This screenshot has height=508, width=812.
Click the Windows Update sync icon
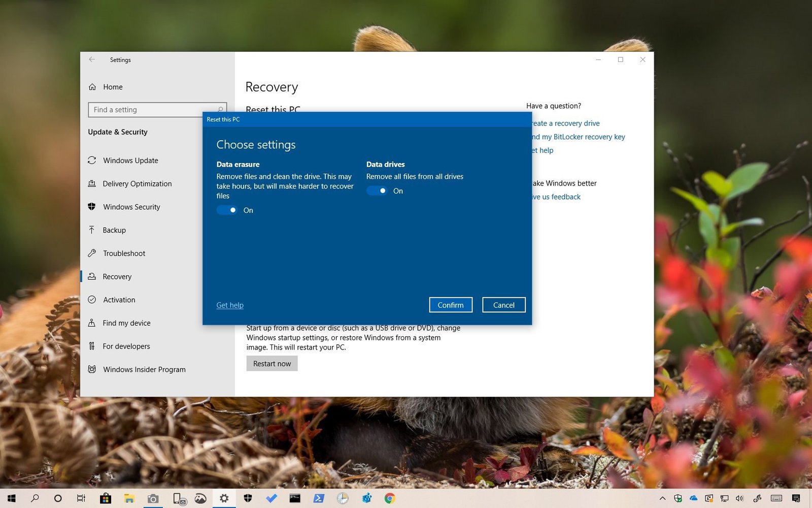click(x=92, y=161)
